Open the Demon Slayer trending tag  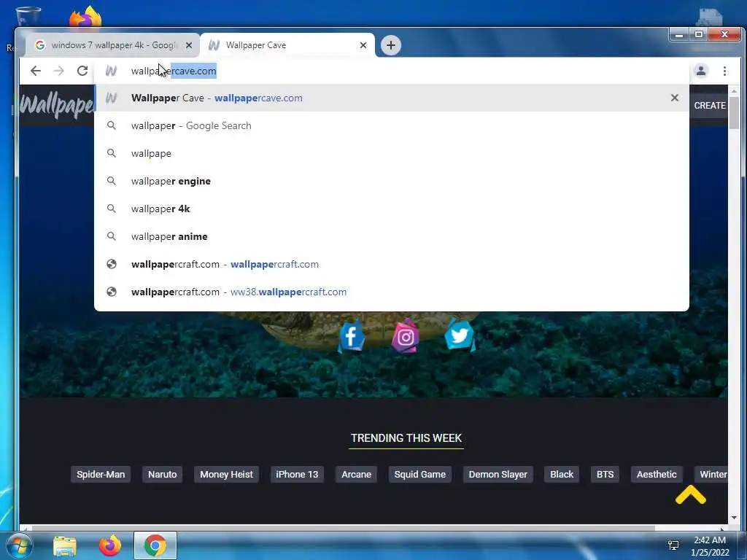(498, 474)
